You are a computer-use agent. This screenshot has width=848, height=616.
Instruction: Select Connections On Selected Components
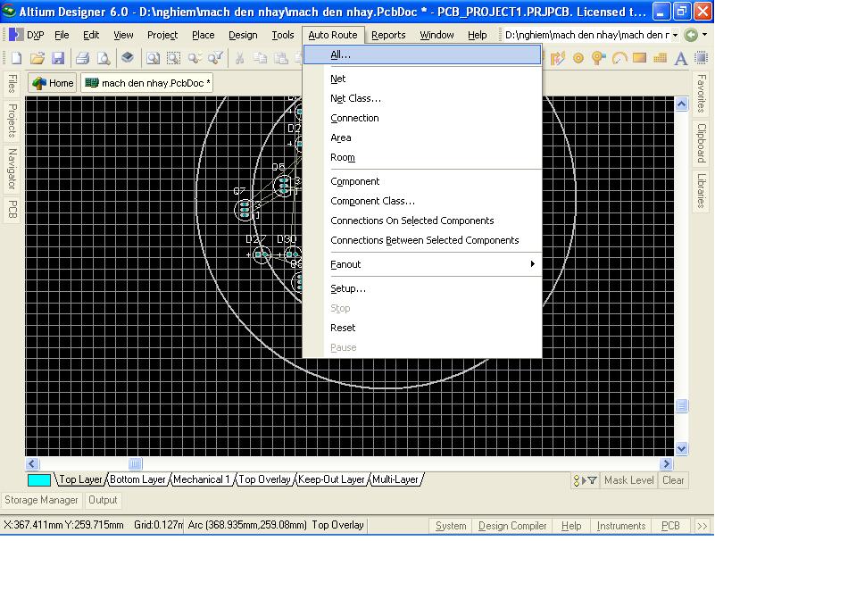tap(412, 221)
